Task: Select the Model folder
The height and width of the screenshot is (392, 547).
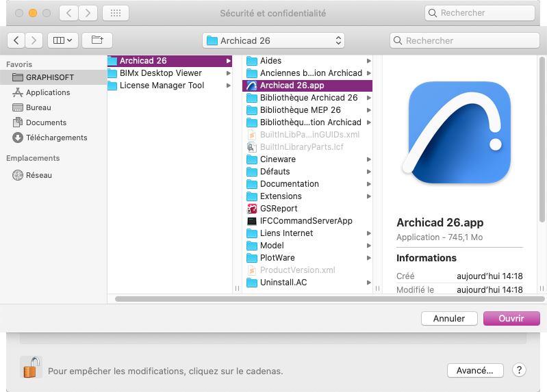Action: point(307,246)
